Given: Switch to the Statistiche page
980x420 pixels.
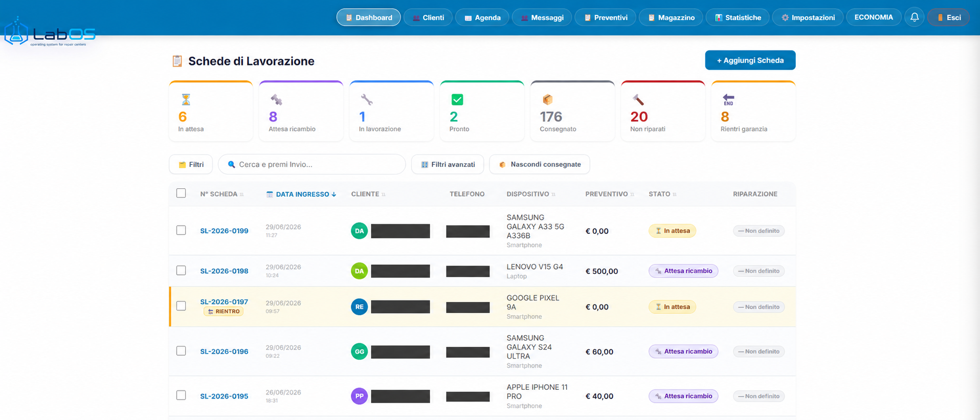Looking at the screenshot, I should (x=738, y=17).
